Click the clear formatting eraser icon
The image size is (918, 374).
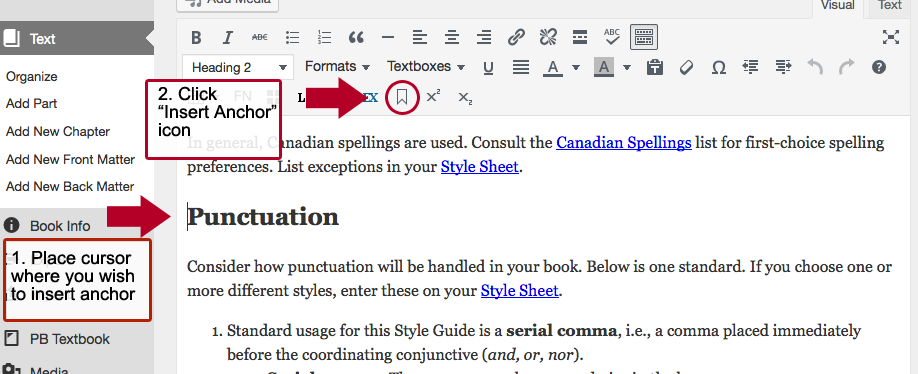click(686, 67)
